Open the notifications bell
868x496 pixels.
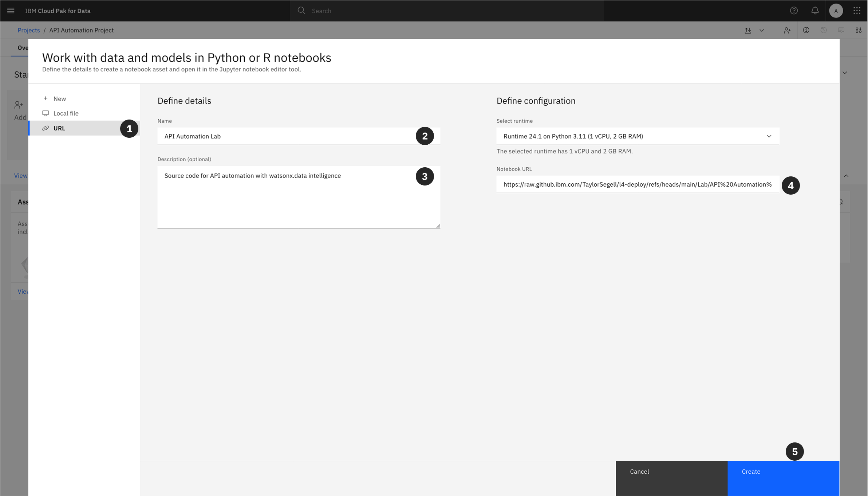(815, 11)
